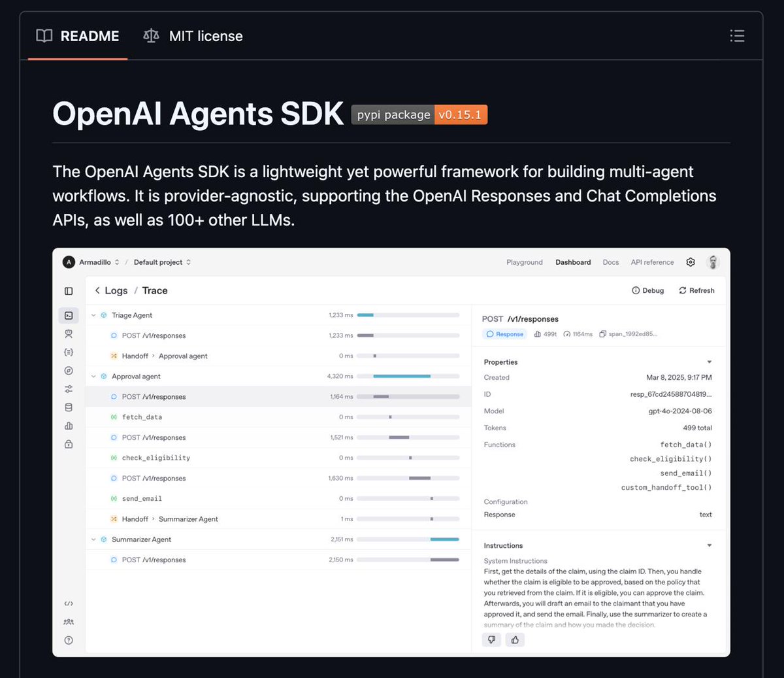Open the people icon at sidebar bottom
Screen dimensions: 784x678
(x=69, y=622)
